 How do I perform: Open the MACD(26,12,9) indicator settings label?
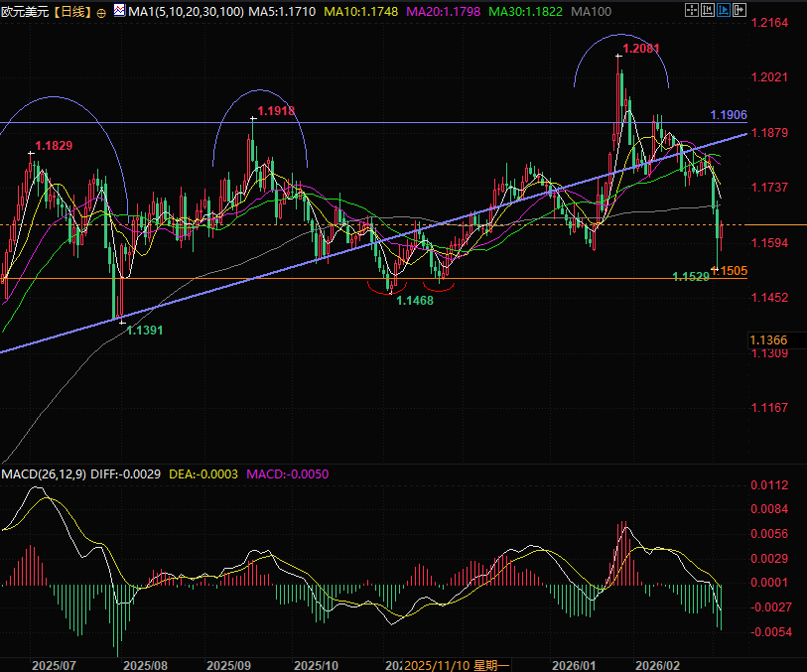[x=43, y=474]
